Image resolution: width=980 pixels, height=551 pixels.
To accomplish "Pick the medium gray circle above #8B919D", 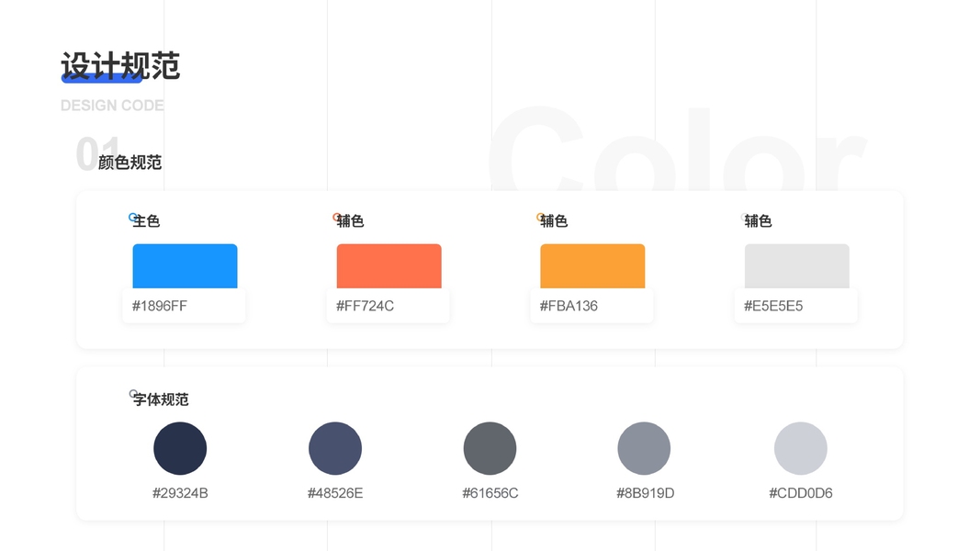I will (x=644, y=448).
